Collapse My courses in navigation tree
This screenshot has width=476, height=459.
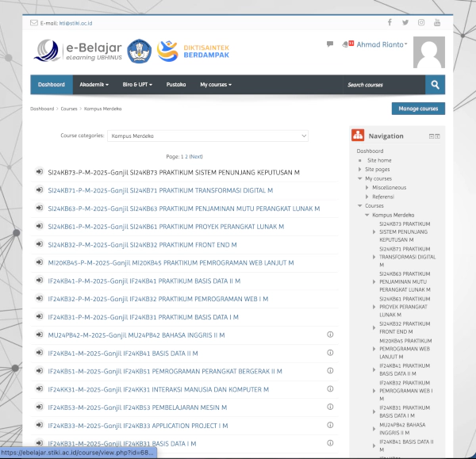tap(359, 178)
